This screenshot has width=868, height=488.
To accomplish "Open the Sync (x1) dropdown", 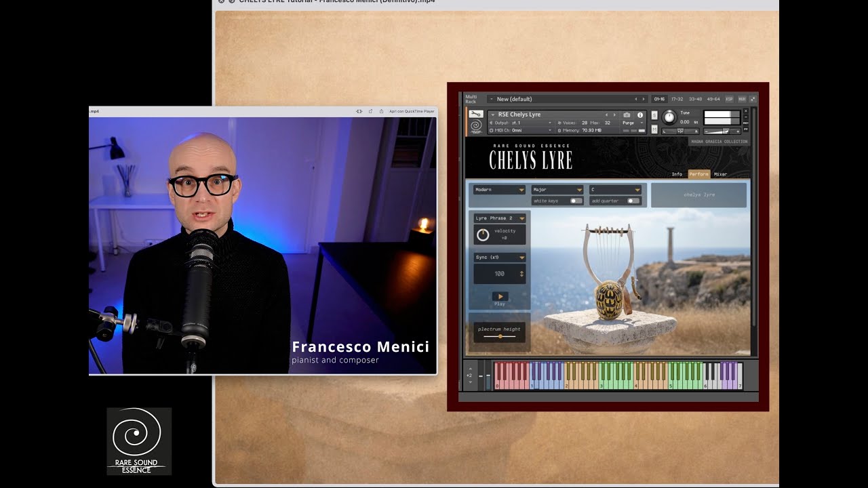I will [500, 258].
